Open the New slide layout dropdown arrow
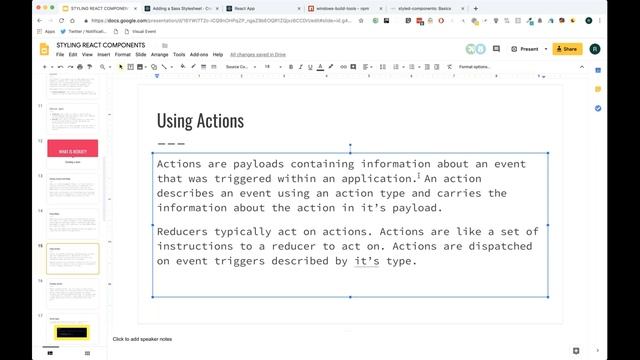 [52, 67]
